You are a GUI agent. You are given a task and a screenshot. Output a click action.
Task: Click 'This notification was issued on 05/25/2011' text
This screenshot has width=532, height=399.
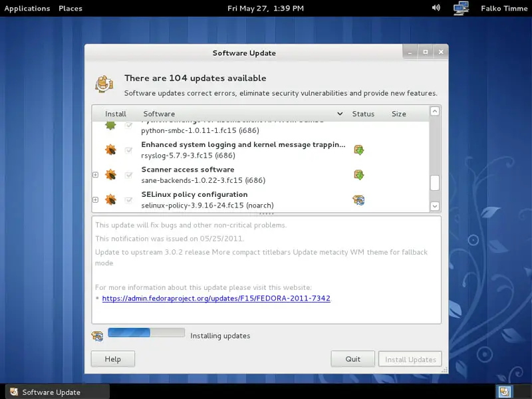pos(170,239)
